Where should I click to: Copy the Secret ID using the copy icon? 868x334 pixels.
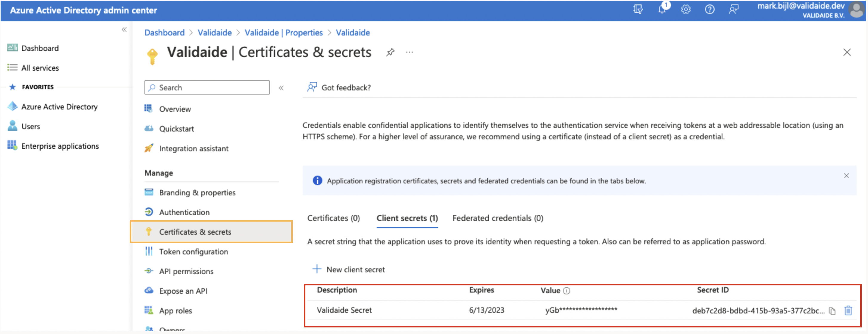click(832, 310)
